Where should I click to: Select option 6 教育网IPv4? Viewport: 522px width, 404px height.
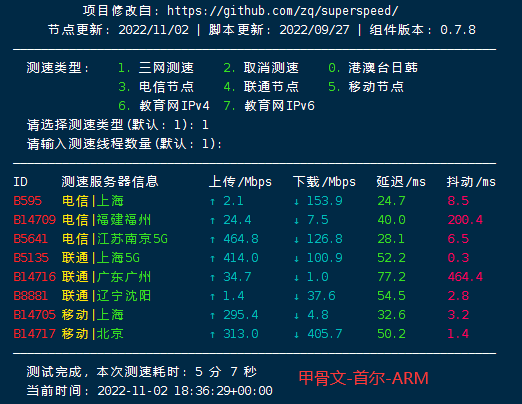pos(164,106)
